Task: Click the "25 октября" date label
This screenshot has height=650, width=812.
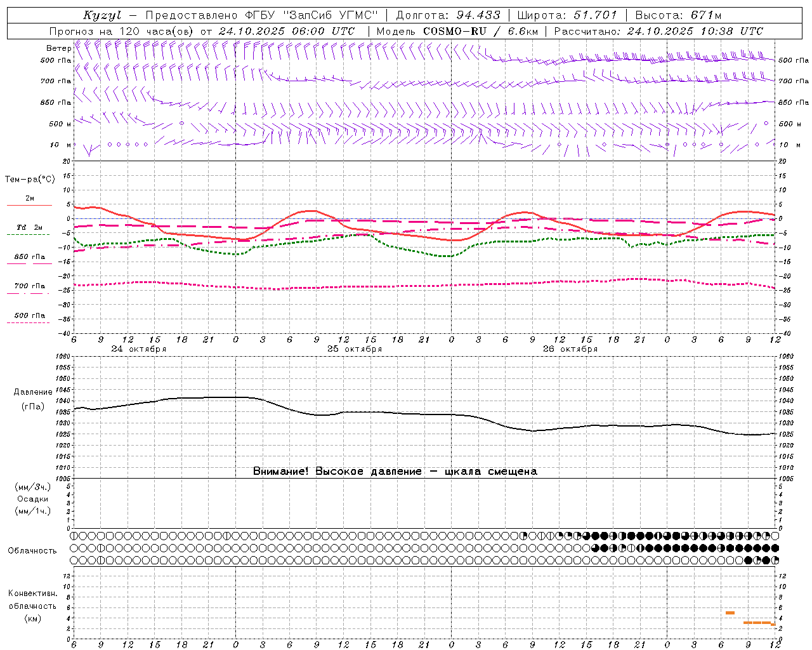Action: [x=355, y=349]
